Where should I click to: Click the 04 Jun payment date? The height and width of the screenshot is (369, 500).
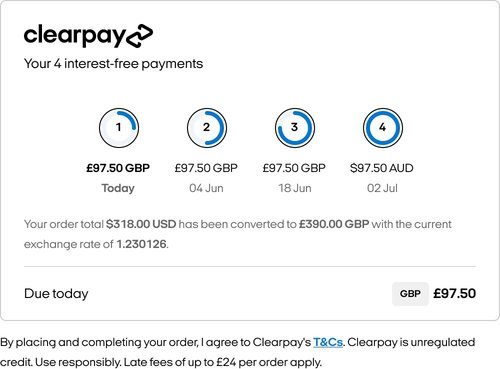click(x=206, y=188)
